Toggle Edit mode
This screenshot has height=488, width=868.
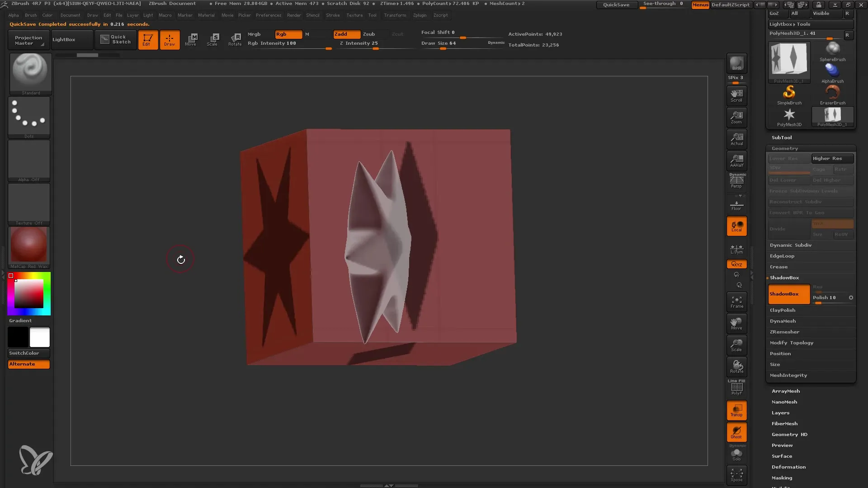click(148, 40)
